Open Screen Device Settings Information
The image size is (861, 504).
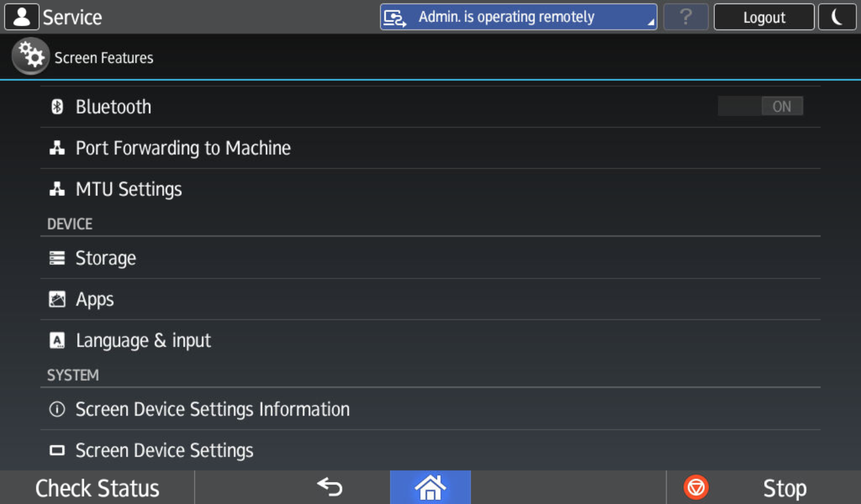212,410
